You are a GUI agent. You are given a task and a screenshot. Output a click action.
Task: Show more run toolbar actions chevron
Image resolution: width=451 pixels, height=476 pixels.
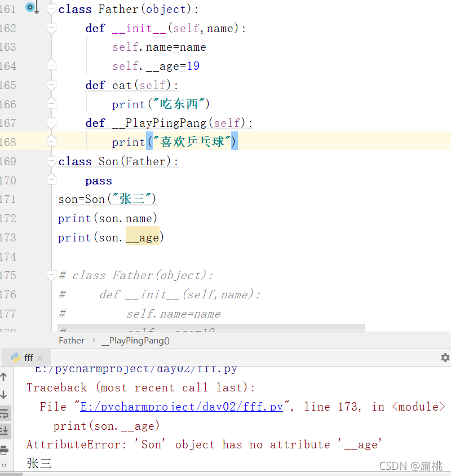4,466
